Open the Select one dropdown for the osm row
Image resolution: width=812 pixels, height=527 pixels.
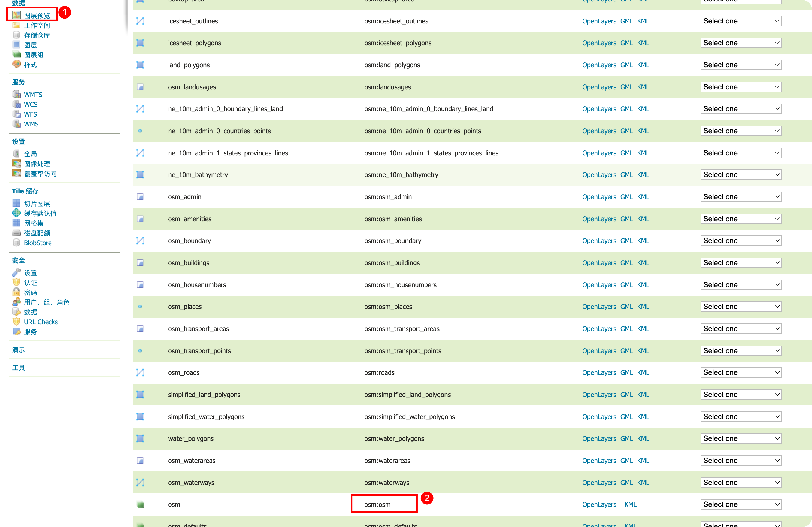click(x=741, y=504)
